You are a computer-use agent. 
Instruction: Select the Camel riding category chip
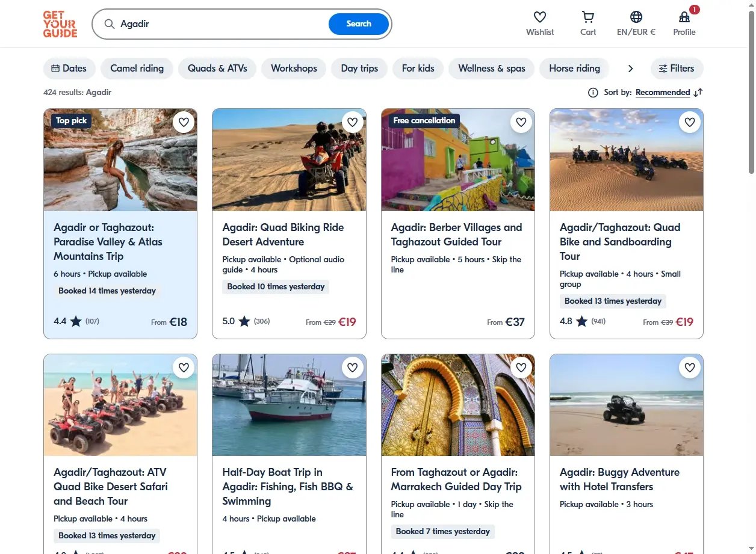click(137, 69)
